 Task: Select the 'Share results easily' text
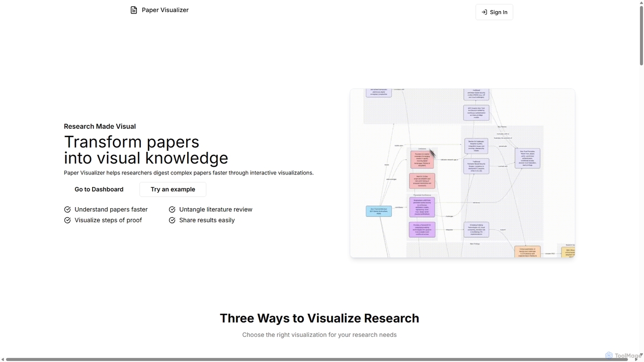[x=207, y=220]
